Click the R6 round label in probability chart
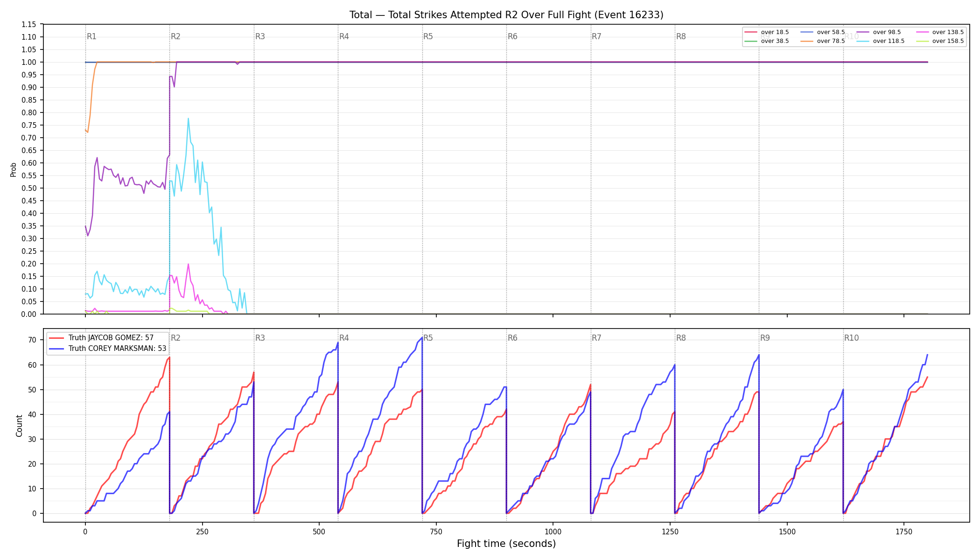This screenshot has width=980, height=560. click(512, 36)
